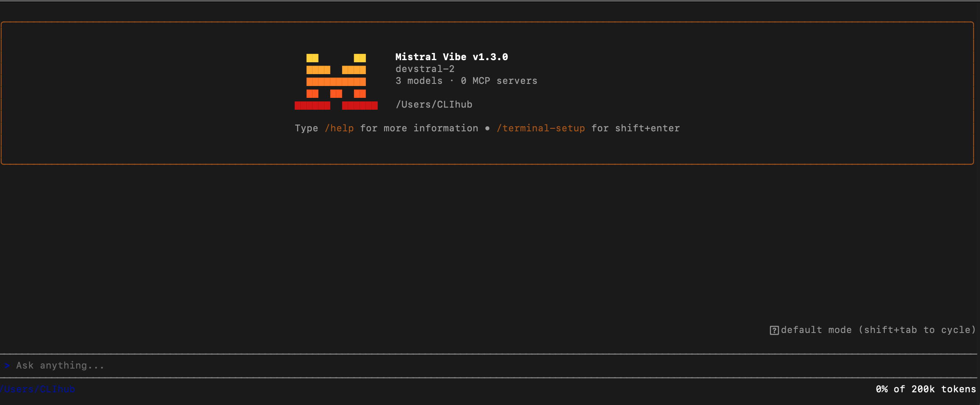Image resolution: width=980 pixels, height=405 pixels.
Task: Click '0% of 200k tokens' indicator
Action: [x=926, y=389]
